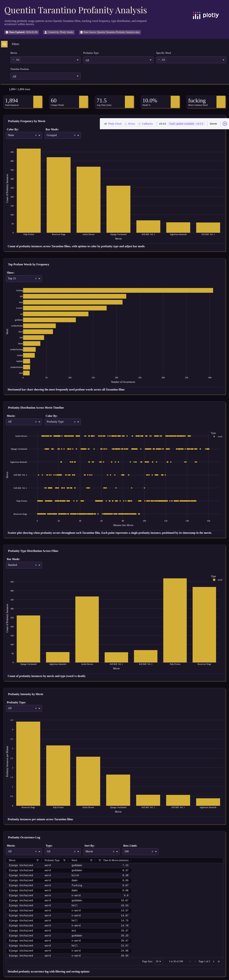
Task: Clear the Color By 'None' selection
Action: (36, 135)
